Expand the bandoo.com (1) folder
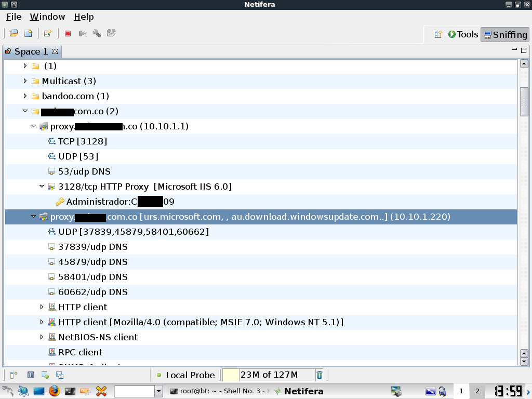Screen dimensions: 532x399 point(25,96)
